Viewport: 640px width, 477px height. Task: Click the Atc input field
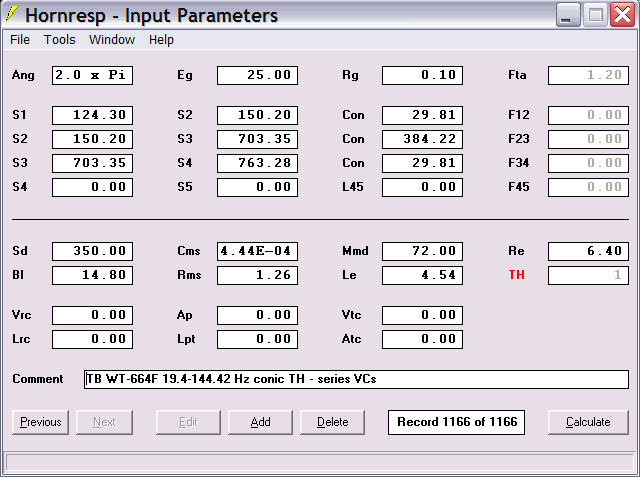click(x=422, y=339)
